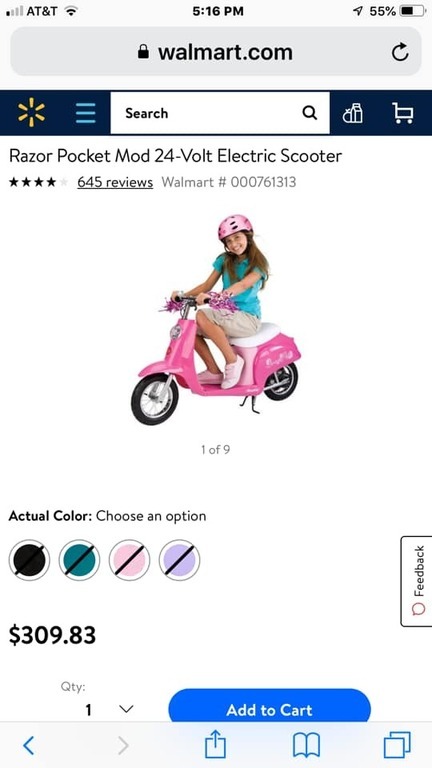Focus the Search input field
Image resolution: width=432 pixels, height=768 pixels.
(x=220, y=113)
